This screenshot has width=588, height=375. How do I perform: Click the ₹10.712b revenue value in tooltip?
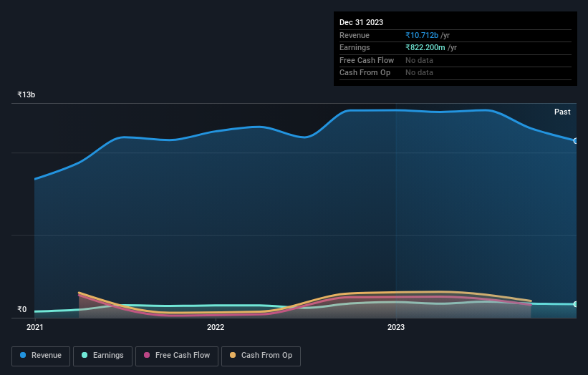pos(422,35)
